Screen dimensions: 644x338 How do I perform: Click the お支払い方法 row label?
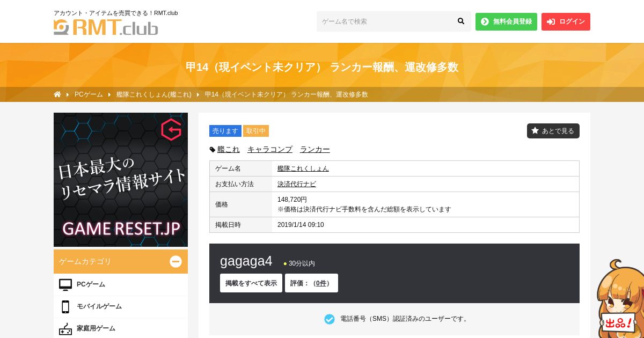click(235, 184)
